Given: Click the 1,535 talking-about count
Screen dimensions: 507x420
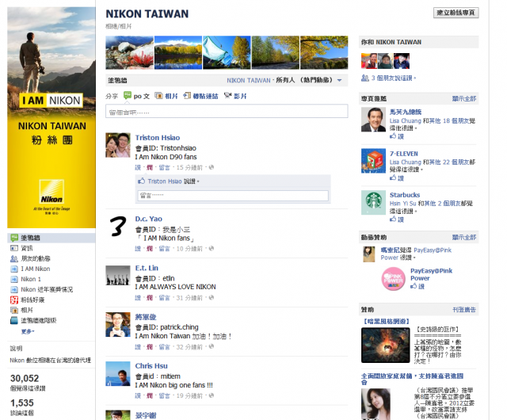Looking at the screenshot, I should pos(22,403).
